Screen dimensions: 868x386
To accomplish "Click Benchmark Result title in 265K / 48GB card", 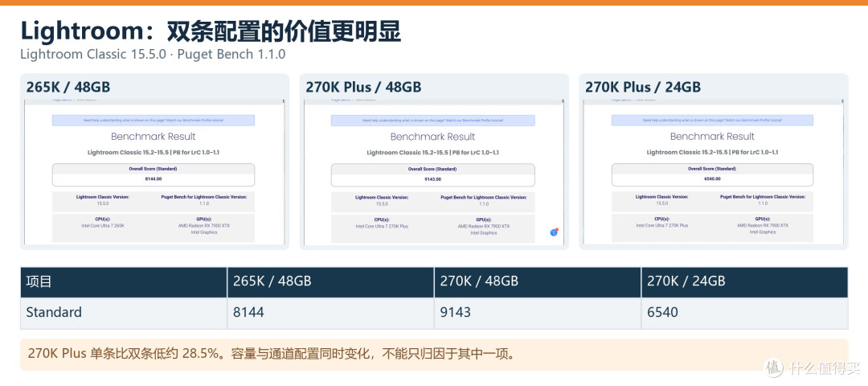I will 154,136.
